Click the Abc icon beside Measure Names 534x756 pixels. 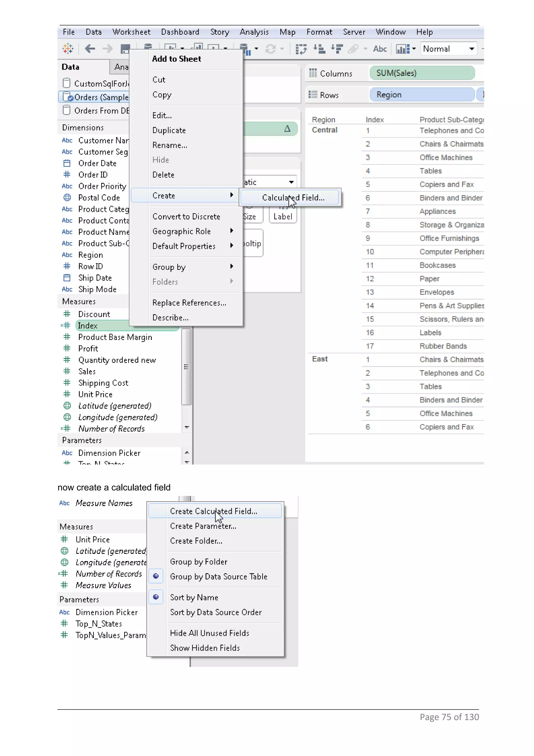[64, 503]
